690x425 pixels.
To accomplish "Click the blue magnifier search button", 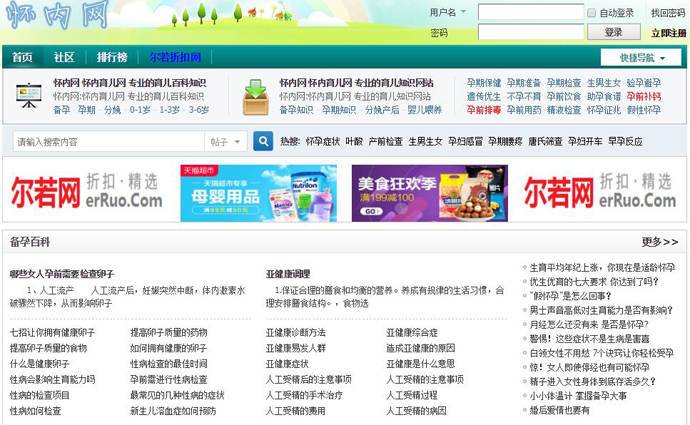I will point(263,141).
